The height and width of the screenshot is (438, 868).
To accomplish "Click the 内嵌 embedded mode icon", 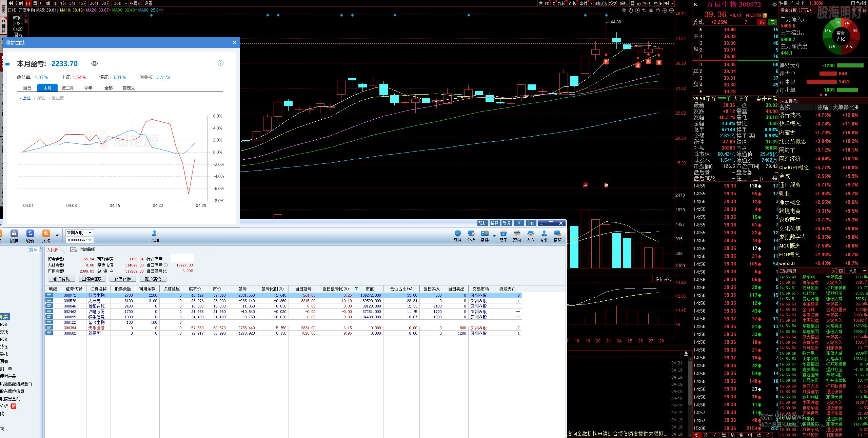I will [531, 233].
